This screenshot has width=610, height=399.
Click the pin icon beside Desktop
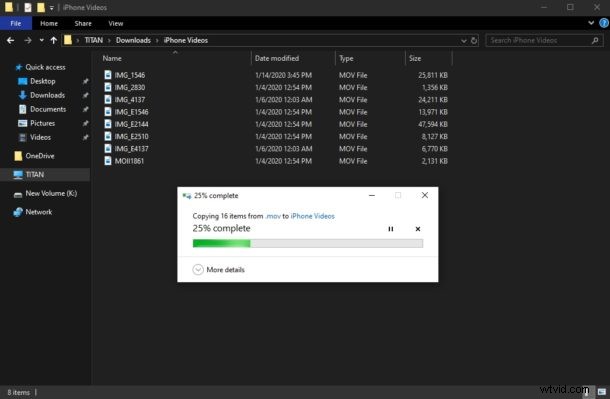[x=85, y=81]
